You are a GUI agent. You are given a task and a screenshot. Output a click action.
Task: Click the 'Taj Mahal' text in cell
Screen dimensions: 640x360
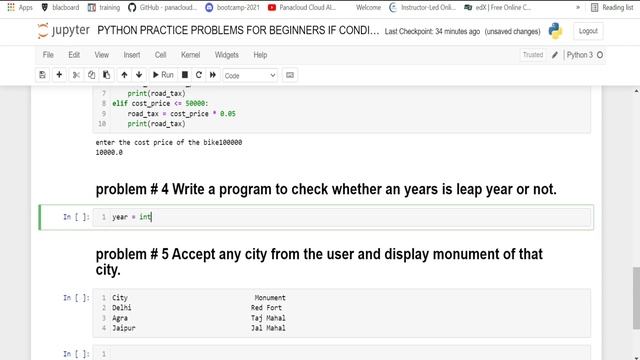coord(268,318)
